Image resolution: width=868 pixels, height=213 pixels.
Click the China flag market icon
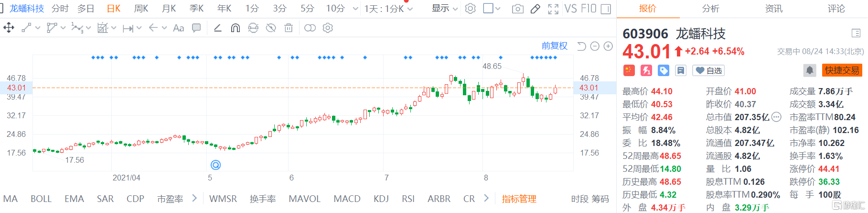point(629,70)
